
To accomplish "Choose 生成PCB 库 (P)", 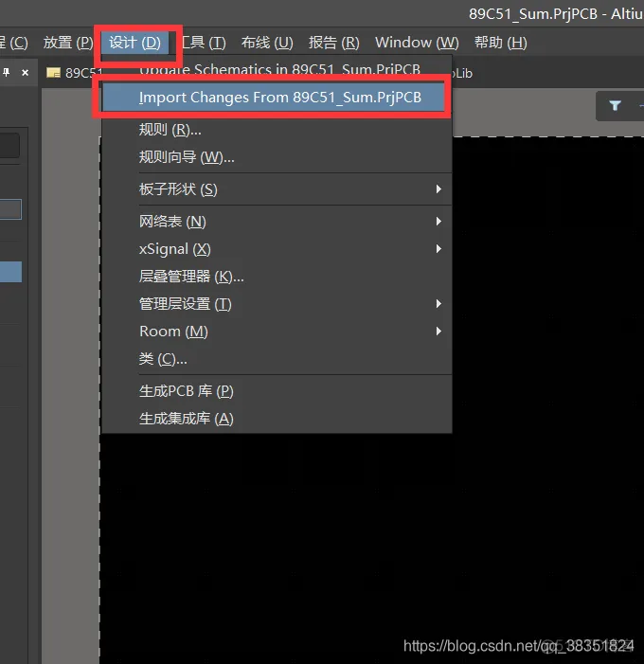I will [277, 391].
